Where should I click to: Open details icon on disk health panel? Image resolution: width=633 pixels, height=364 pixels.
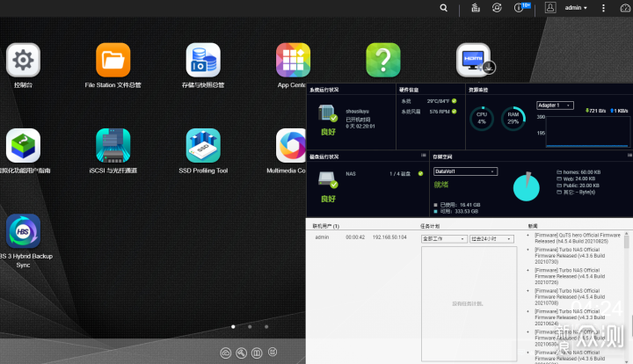424,156
